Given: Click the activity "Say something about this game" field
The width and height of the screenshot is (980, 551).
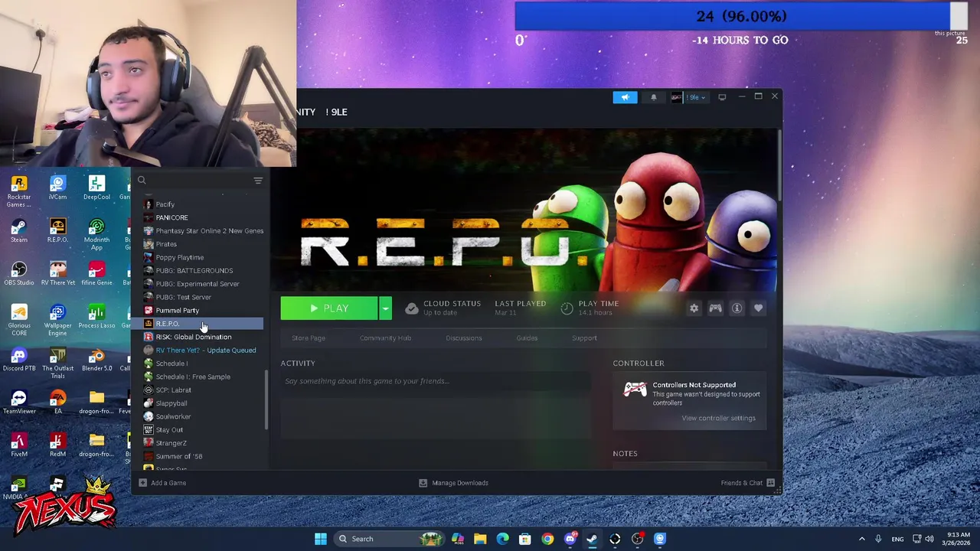Looking at the screenshot, I should tap(435, 381).
